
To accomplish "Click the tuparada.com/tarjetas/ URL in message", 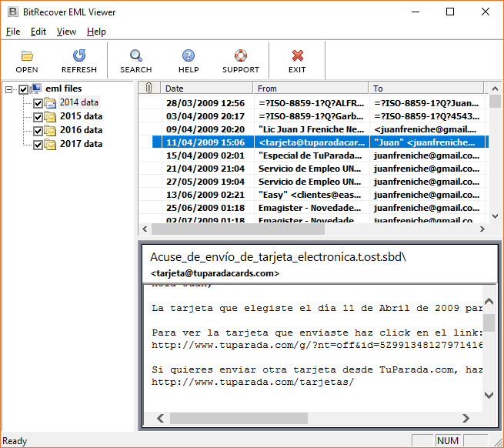I will click(253, 382).
